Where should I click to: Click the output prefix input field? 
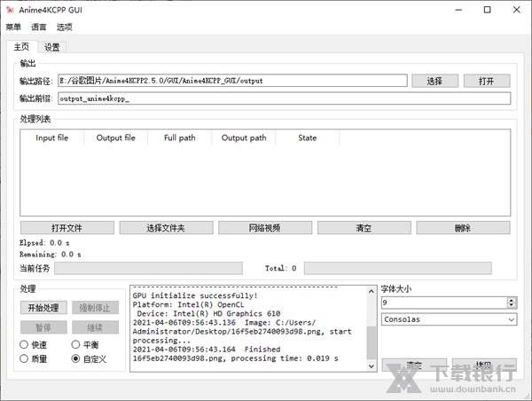284,98
